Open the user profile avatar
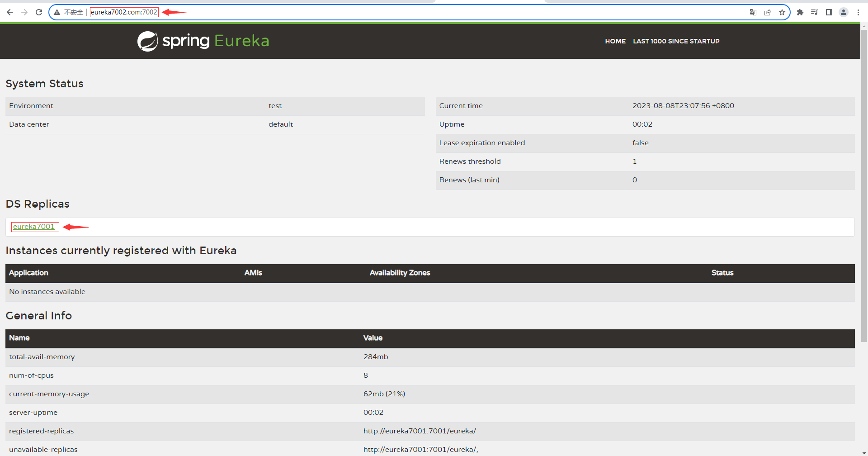Screen dimensions: 868x456 (844, 12)
